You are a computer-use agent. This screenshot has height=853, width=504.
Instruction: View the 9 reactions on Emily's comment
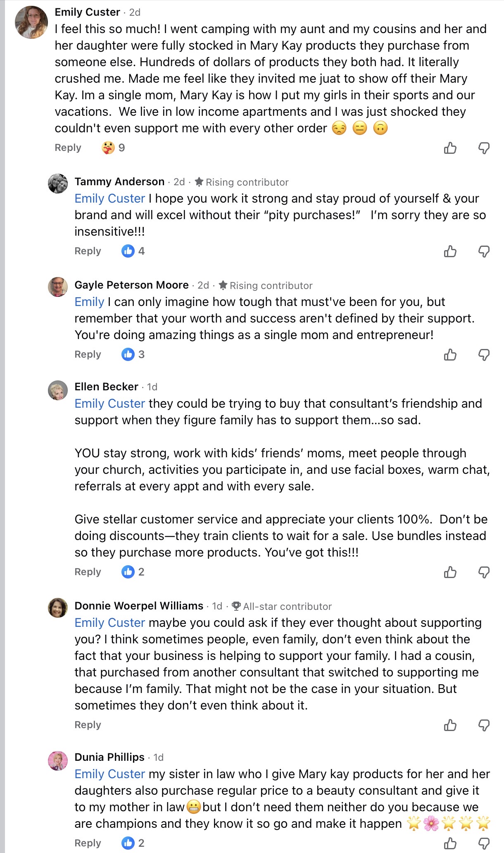pos(113,148)
